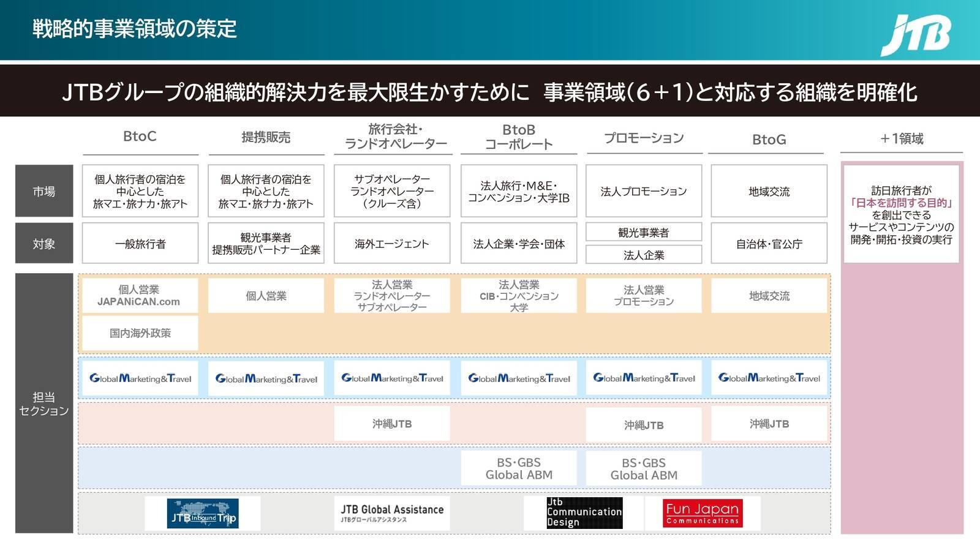Click the 市場 row label
The image size is (980, 551).
click(44, 191)
